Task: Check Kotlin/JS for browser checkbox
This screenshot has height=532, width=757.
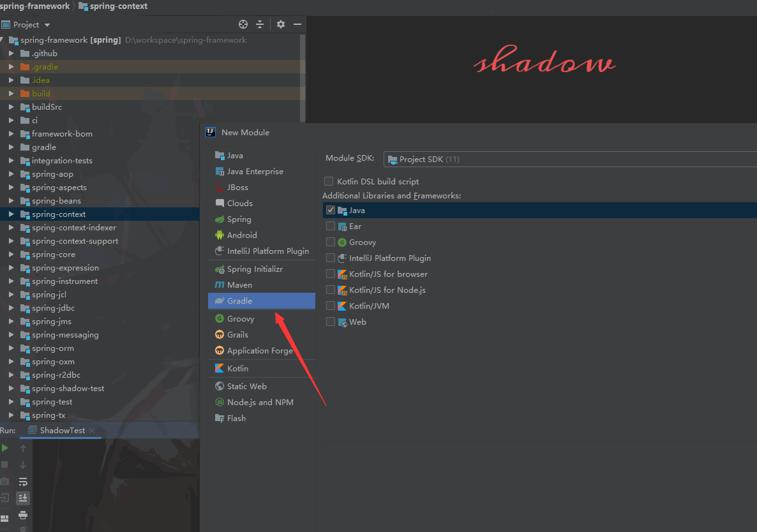Action: 331,274
